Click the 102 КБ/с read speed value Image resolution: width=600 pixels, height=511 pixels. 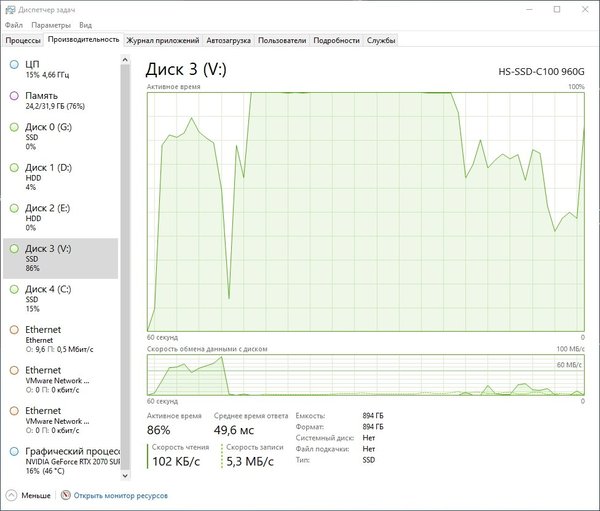(176, 461)
